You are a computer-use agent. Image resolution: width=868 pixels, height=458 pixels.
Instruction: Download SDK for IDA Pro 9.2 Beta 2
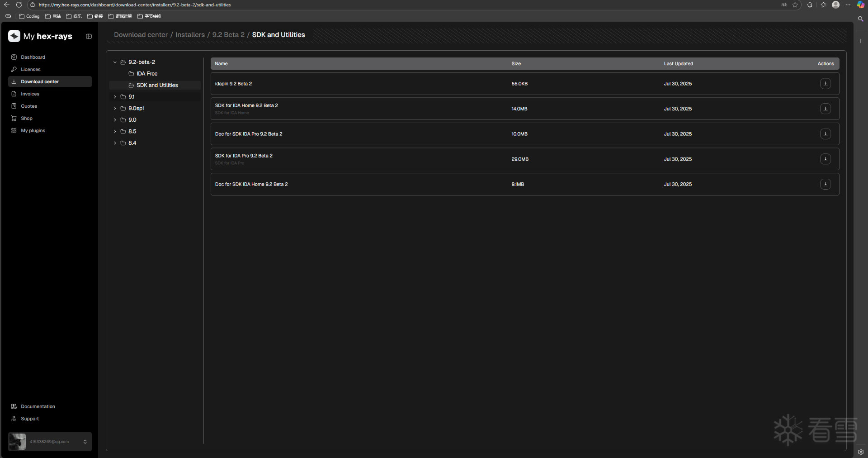point(825,159)
